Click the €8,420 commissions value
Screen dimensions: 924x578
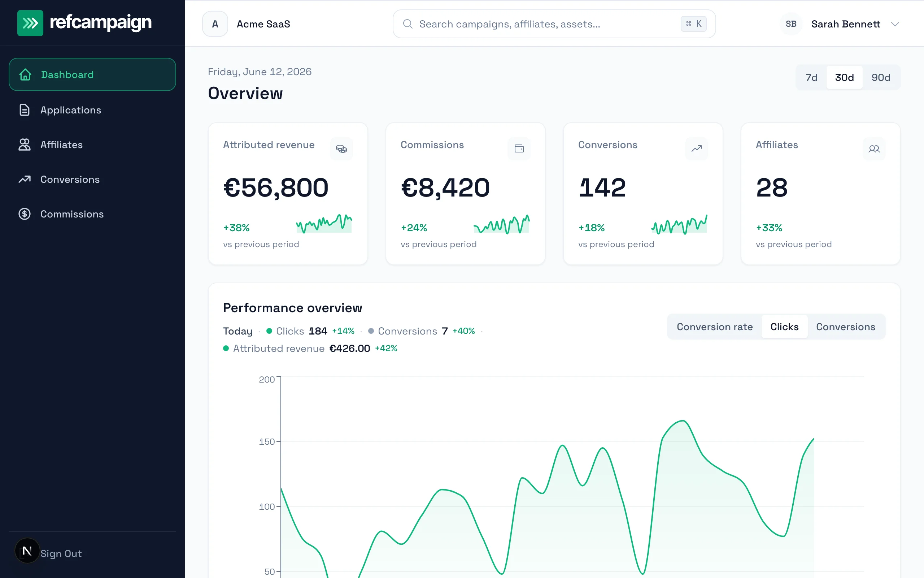(x=445, y=188)
